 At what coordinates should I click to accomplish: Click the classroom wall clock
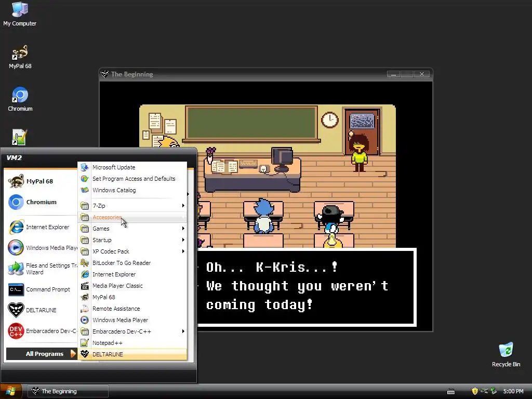329,120
